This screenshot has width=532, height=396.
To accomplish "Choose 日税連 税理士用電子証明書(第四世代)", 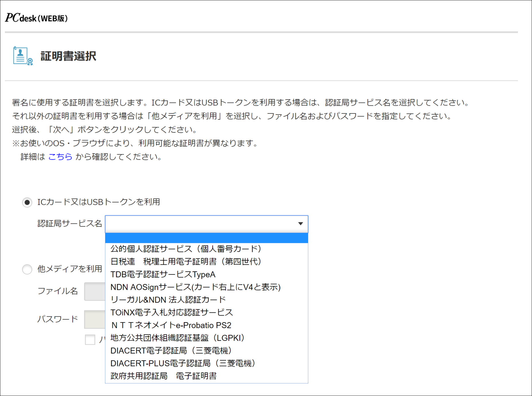I will click(x=207, y=262).
